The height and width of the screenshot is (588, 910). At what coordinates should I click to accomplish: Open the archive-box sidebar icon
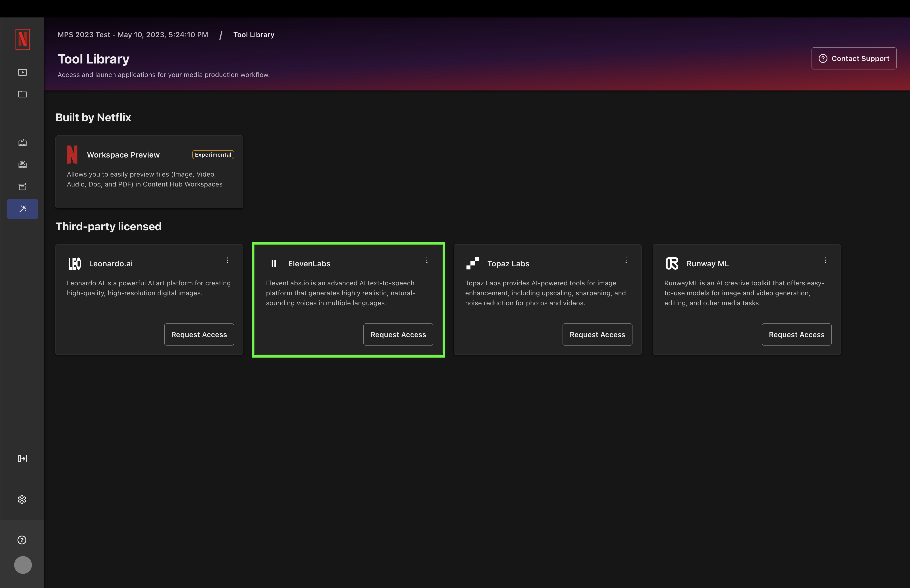coord(23,186)
